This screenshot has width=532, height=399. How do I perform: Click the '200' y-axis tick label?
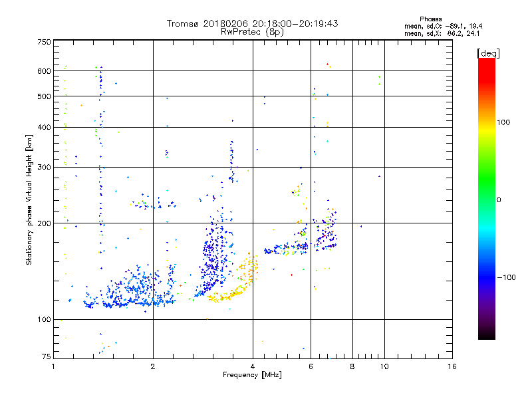[44, 223]
